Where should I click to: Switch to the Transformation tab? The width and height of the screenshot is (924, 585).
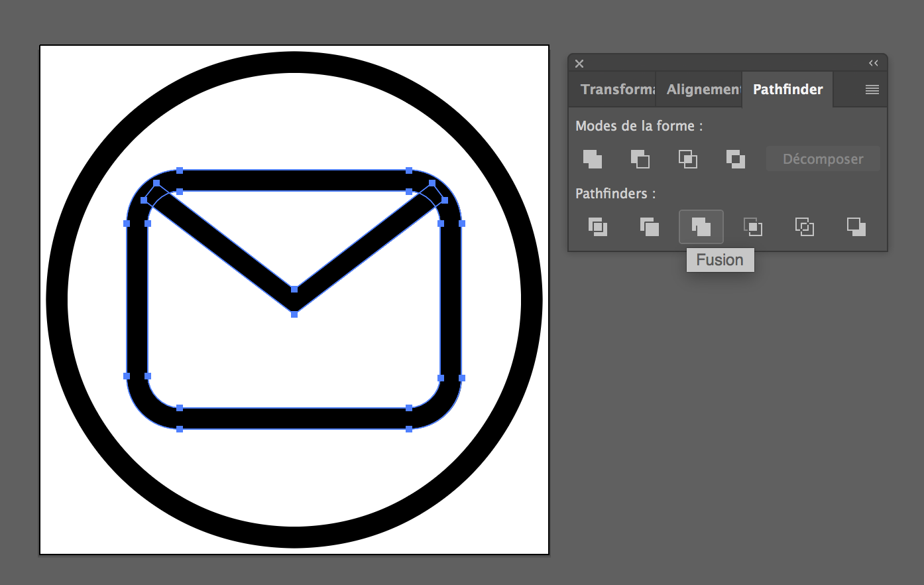pyautogui.click(x=616, y=90)
